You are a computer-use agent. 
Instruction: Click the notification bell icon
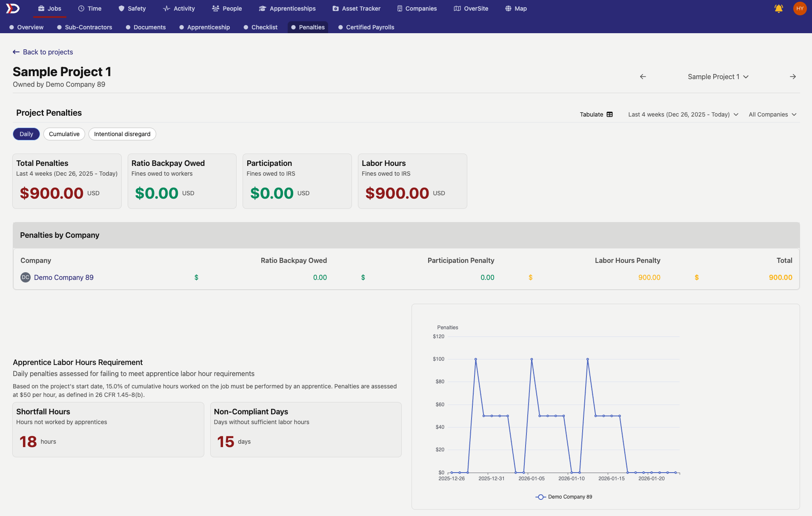(x=778, y=9)
